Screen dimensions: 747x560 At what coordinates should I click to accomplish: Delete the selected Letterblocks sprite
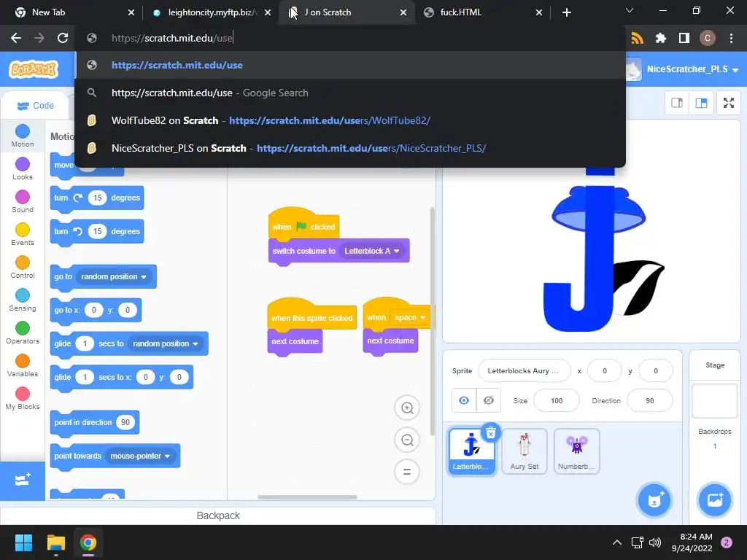[x=491, y=433]
